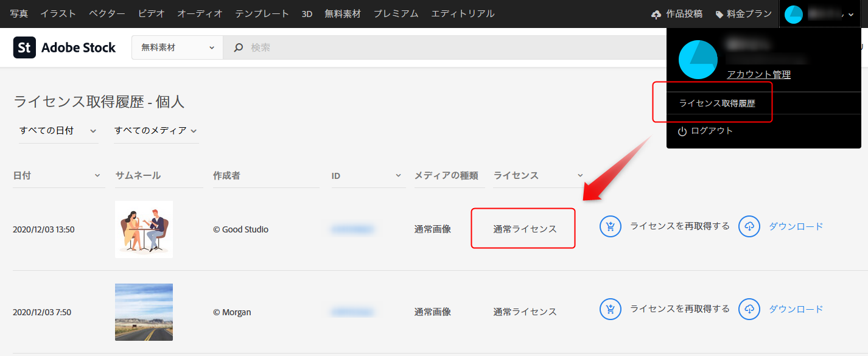Expand the account menu chevron
This screenshot has height=356, width=868.
(850, 15)
